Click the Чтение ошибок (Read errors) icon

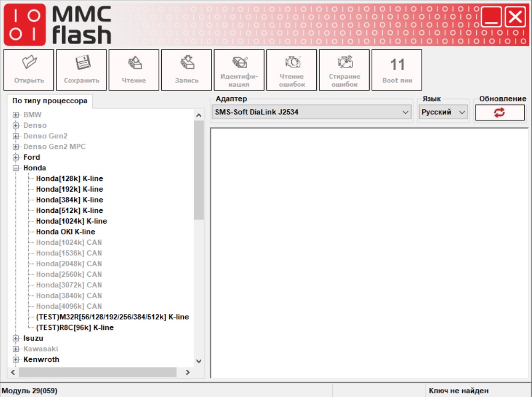(x=292, y=63)
